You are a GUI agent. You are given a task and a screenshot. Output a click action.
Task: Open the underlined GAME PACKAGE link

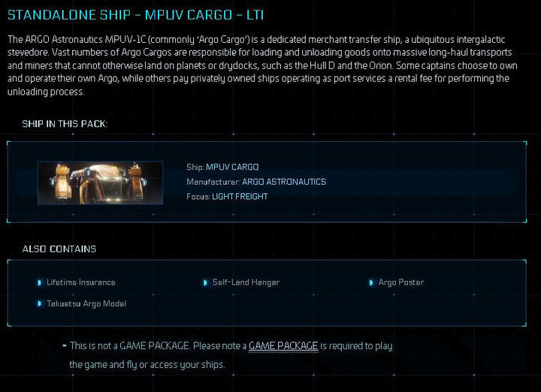(x=283, y=346)
